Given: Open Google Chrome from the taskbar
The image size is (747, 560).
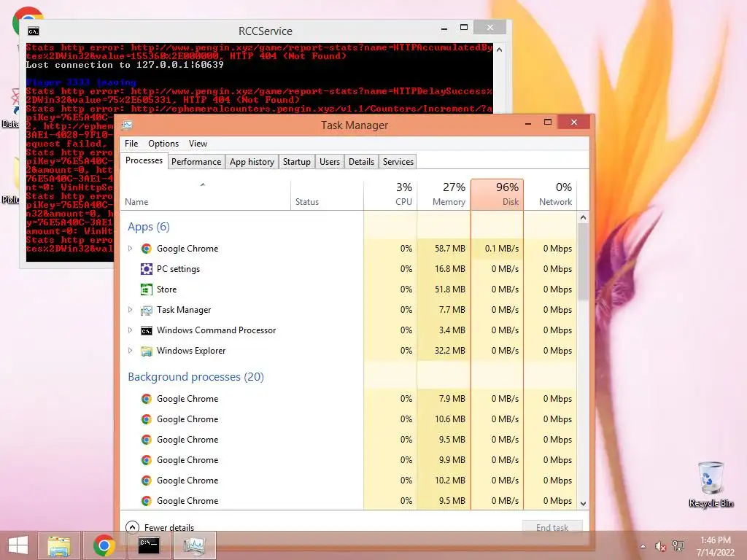Looking at the screenshot, I should click(104, 545).
